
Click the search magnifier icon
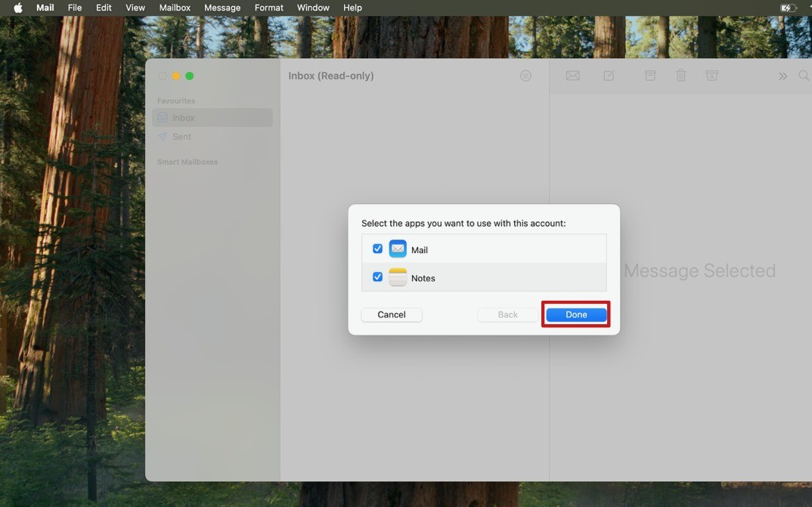804,76
